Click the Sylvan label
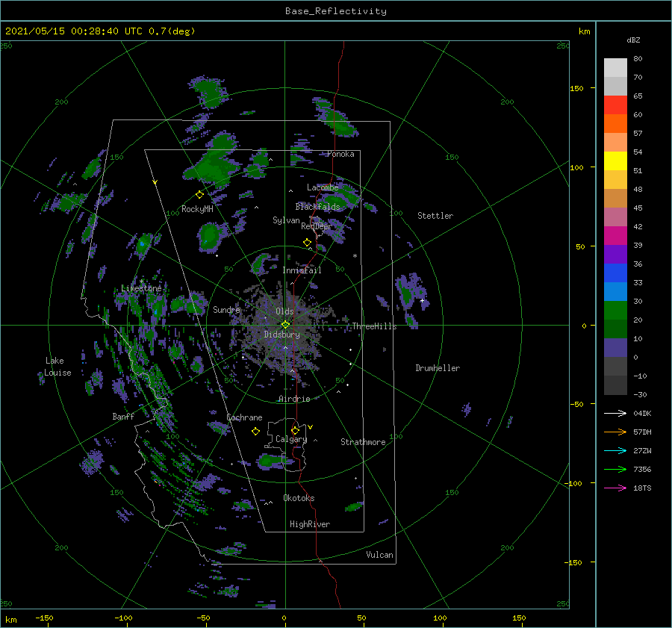Viewport: 672px width, 628px height. tap(286, 221)
